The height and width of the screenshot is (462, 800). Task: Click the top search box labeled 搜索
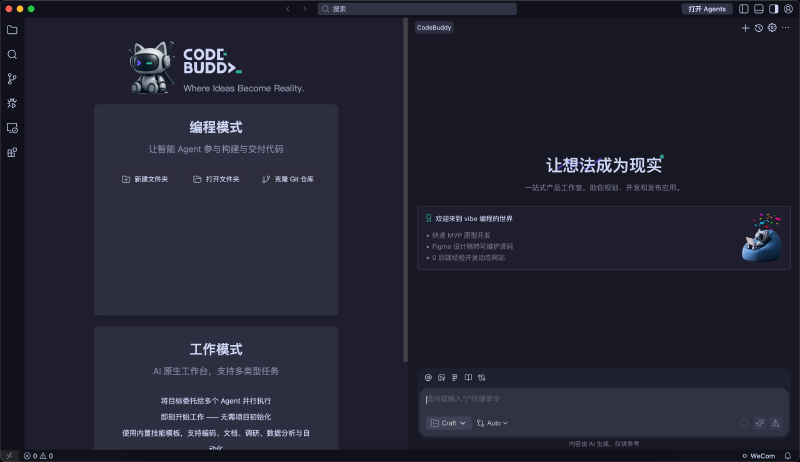[x=417, y=9]
